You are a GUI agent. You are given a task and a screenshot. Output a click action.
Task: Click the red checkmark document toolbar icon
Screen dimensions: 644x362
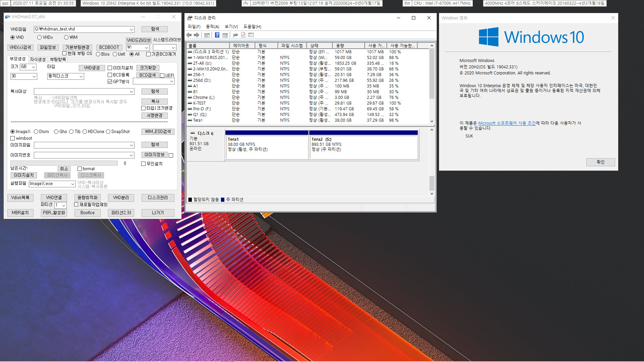click(x=243, y=35)
